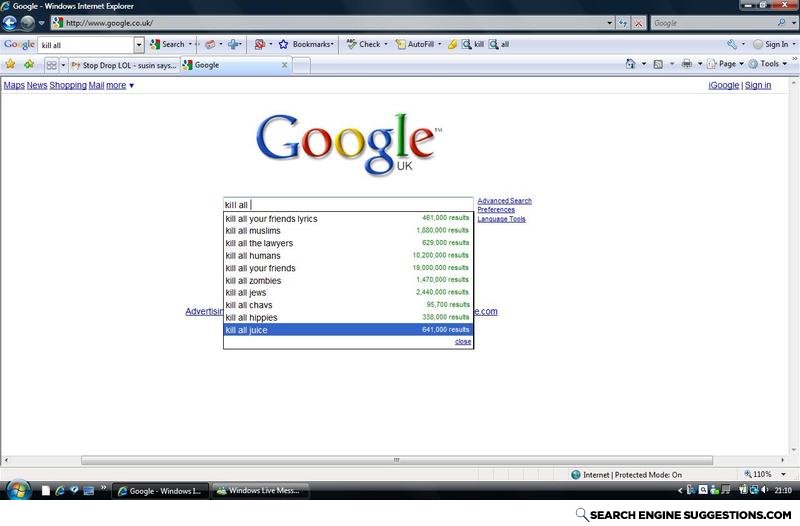
Task: Find the word 'all' using toolbar button
Action: [499, 44]
